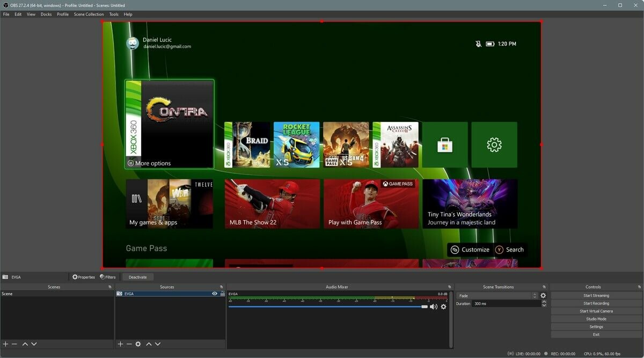Open the Fade transition dropdown
The image size is (644, 358).
496,296
